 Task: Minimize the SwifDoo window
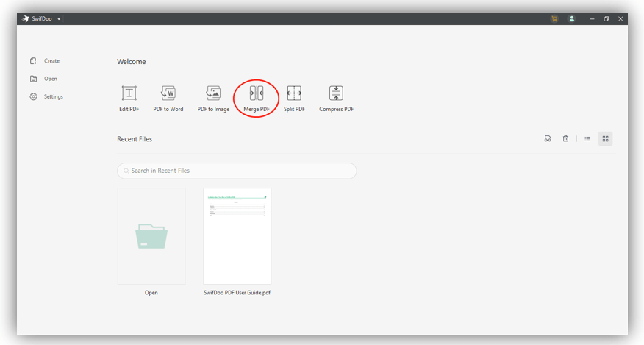[592, 19]
